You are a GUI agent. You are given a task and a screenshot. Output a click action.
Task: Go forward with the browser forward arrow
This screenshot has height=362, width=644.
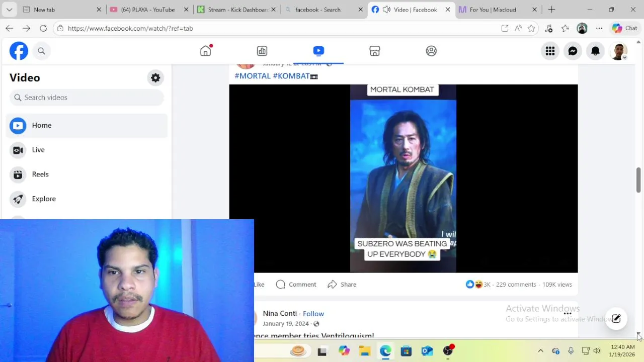click(26, 29)
